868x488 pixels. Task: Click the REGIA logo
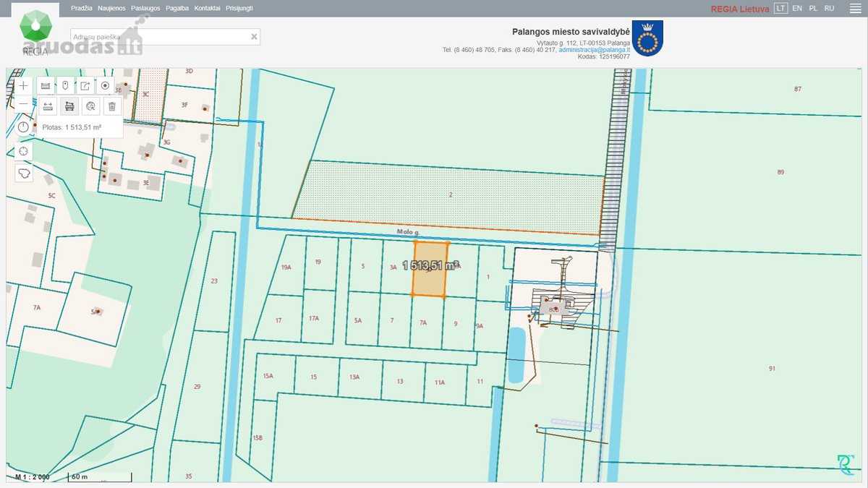(35, 31)
